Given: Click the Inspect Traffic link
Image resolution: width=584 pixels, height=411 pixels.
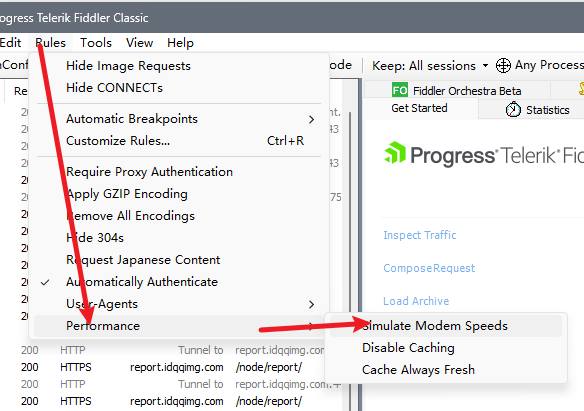Looking at the screenshot, I should pos(419,235).
